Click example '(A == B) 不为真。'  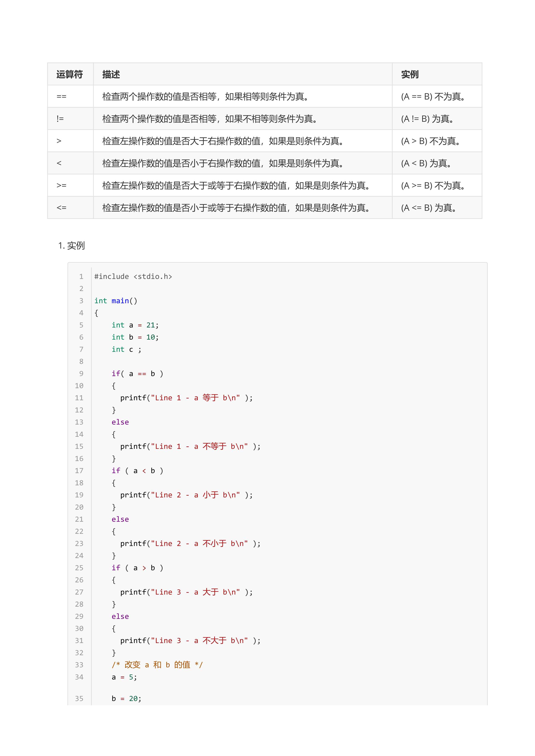[433, 97]
